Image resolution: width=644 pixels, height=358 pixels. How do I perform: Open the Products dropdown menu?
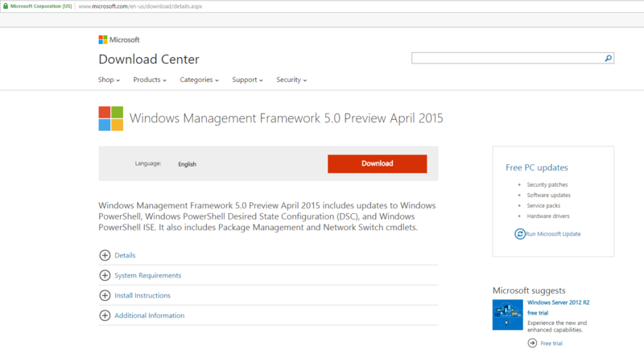(150, 80)
